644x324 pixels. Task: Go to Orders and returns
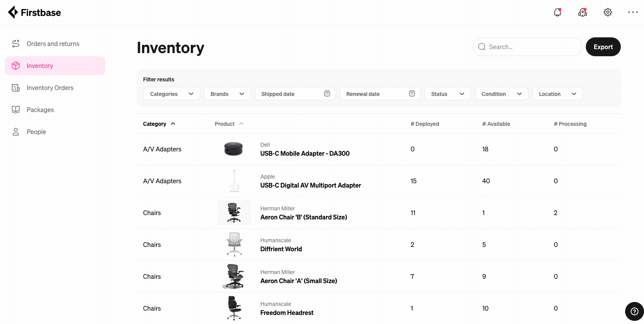point(55,44)
